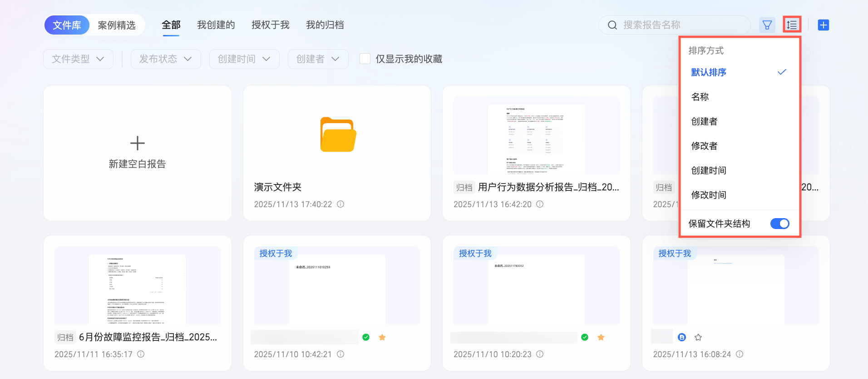Click green published check on 10:42:21 card

(366, 337)
